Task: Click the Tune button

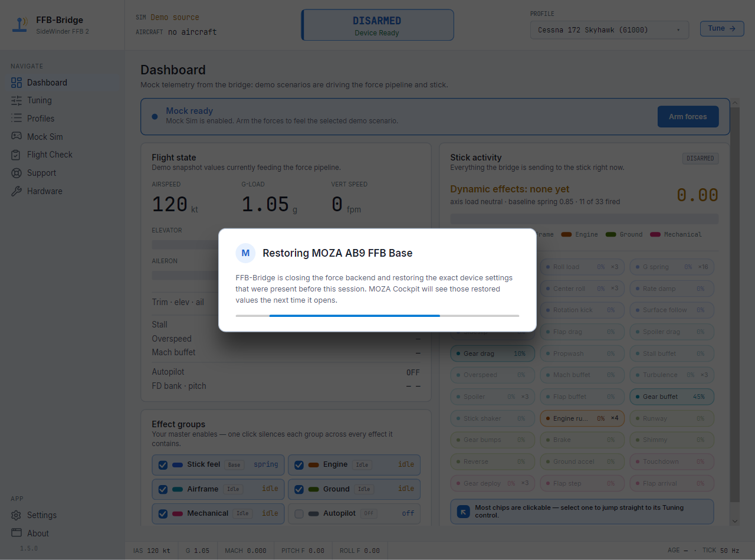Action: (722, 28)
